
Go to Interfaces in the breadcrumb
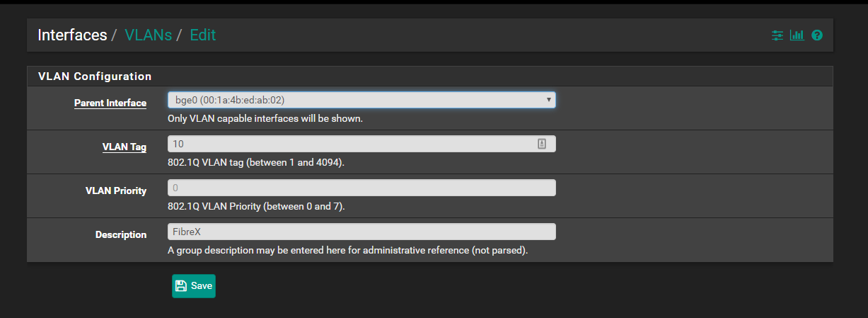click(72, 35)
